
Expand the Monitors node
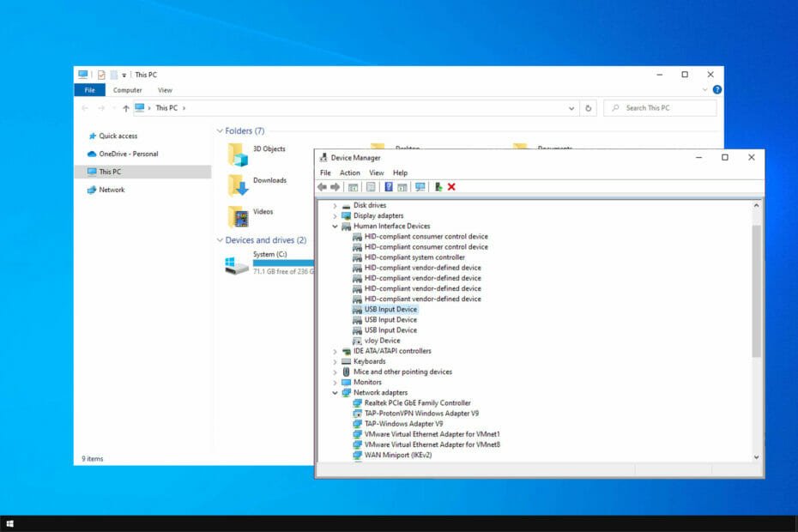pyautogui.click(x=335, y=383)
